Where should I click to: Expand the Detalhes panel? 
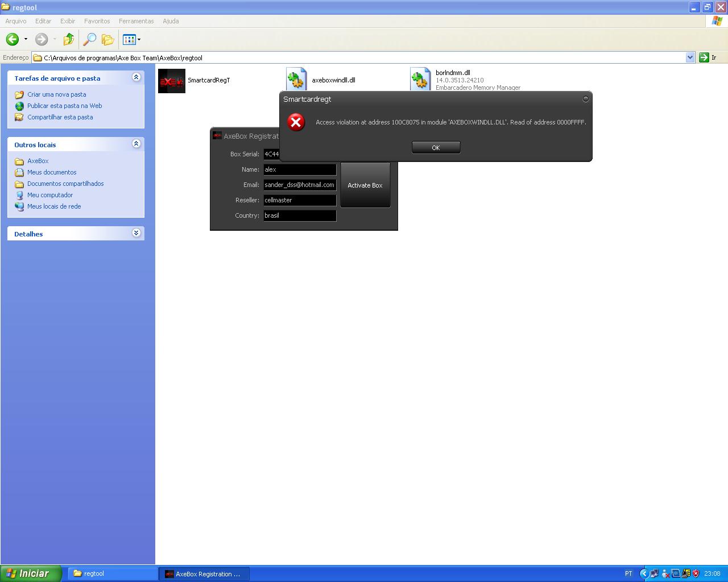tap(136, 233)
